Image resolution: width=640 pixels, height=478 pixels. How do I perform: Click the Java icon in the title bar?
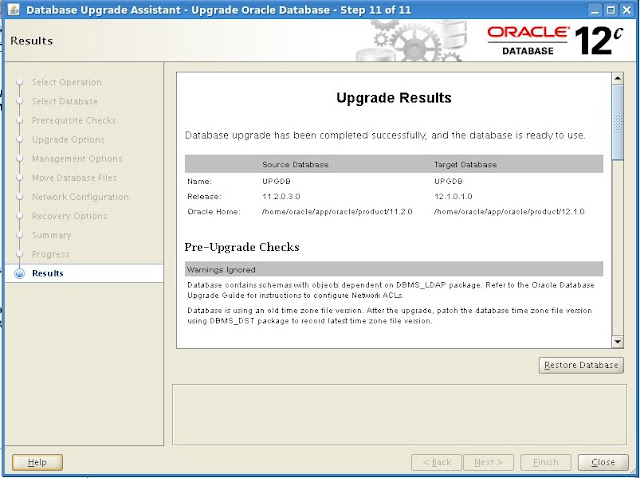click(13, 9)
